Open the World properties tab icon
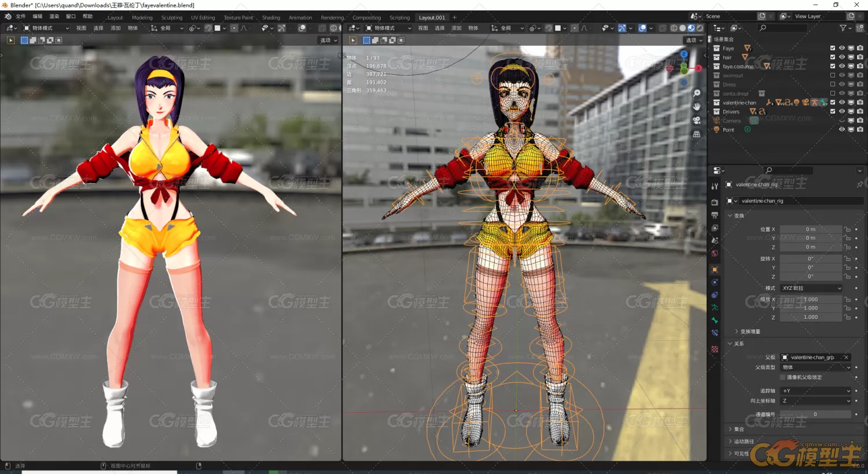Image resolution: width=868 pixels, height=474 pixels. pyautogui.click(x=715, y=253)
